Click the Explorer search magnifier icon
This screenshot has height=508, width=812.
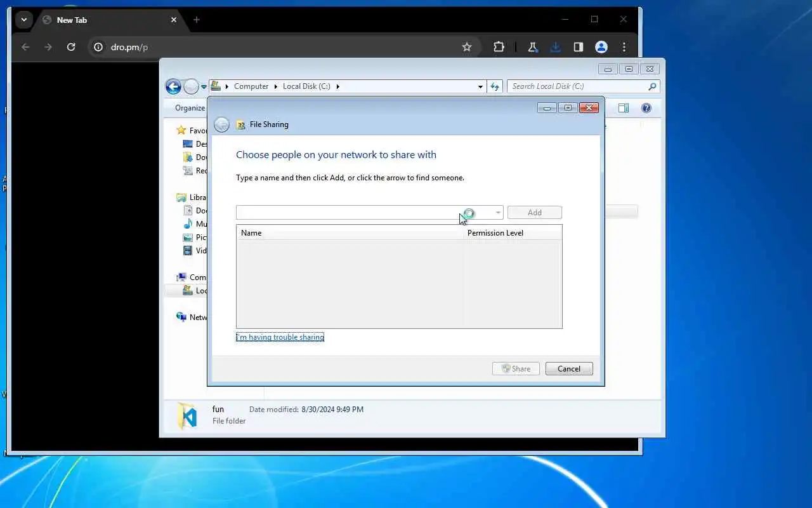click(x=652, y=86)
